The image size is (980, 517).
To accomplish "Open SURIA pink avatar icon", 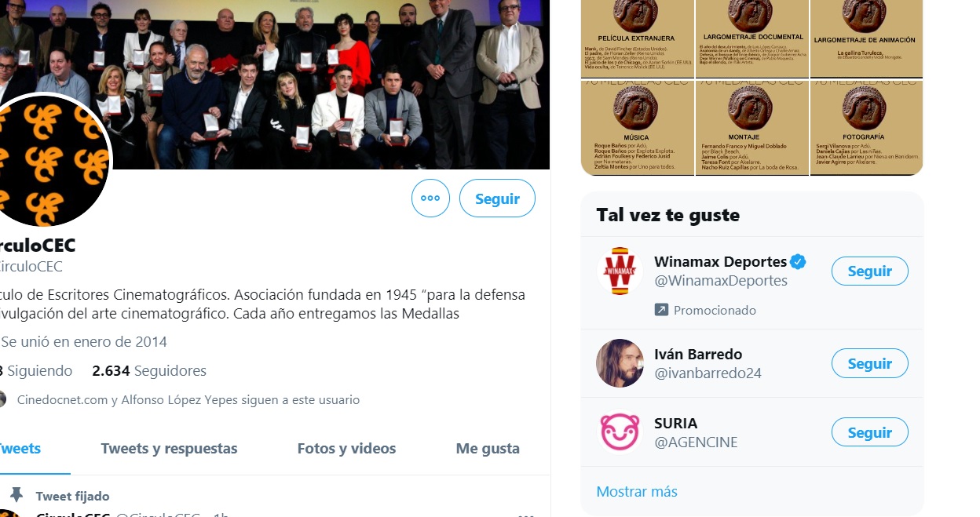I will 620,432.
